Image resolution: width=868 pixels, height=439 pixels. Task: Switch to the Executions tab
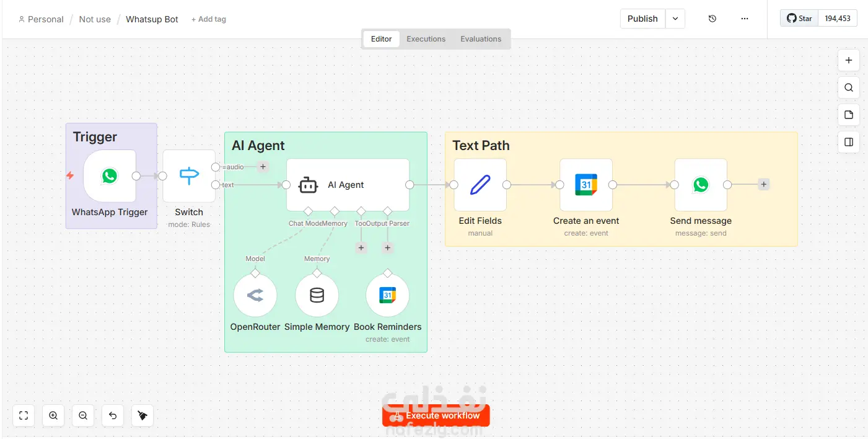coord(426,39)
